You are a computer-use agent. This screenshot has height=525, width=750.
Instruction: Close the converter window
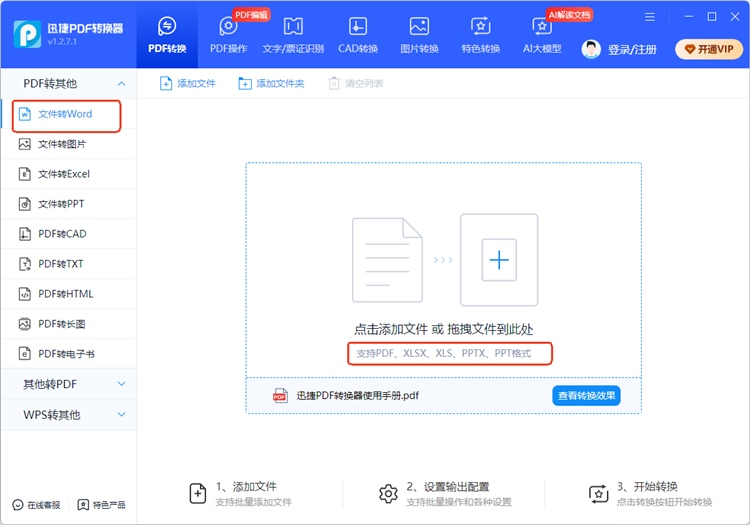tap(735, 17)
